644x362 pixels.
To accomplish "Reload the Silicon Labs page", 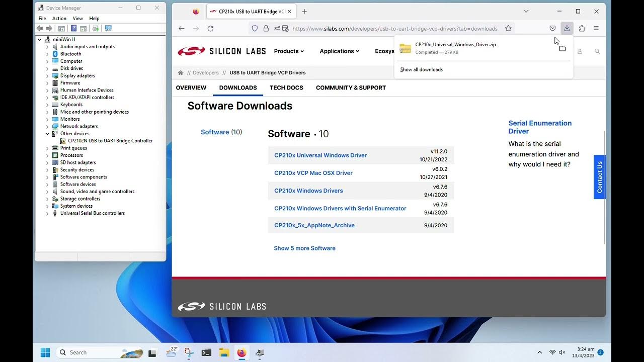I will [x=210, y=29].
